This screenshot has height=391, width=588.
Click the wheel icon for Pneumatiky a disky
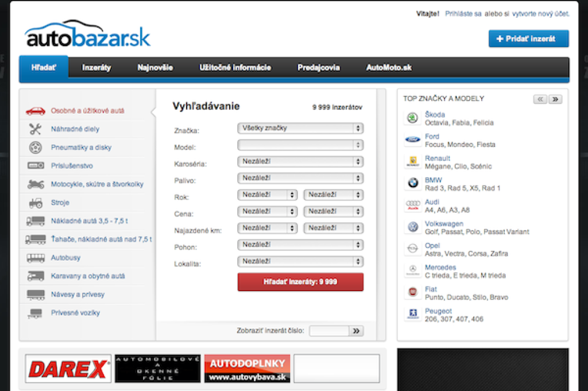[35, 148]
